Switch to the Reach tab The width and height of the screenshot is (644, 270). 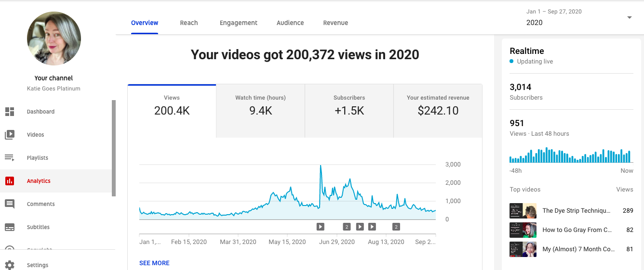189,23
